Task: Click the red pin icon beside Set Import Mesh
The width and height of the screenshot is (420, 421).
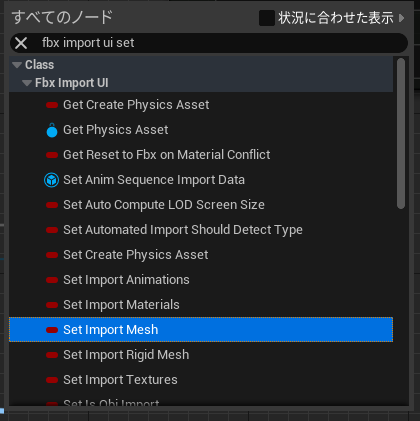Action: pyautogui.click(x=52, y=330)
